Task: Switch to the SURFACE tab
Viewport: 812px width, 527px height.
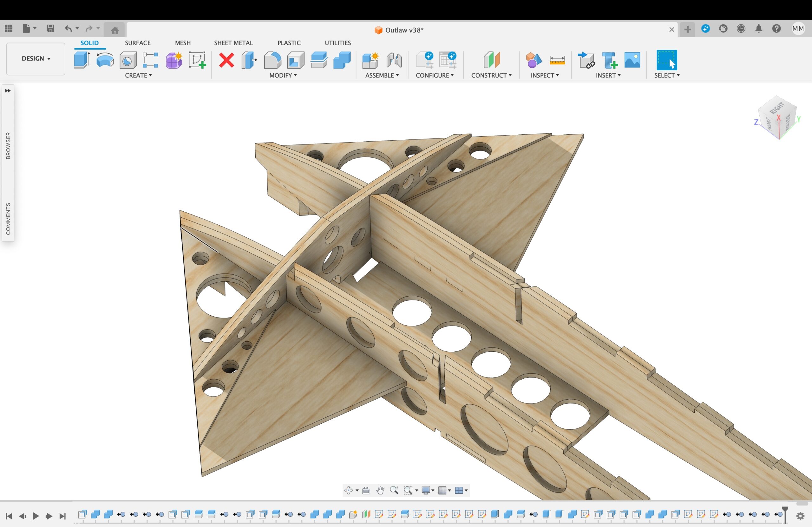Action: pos(137,43)
